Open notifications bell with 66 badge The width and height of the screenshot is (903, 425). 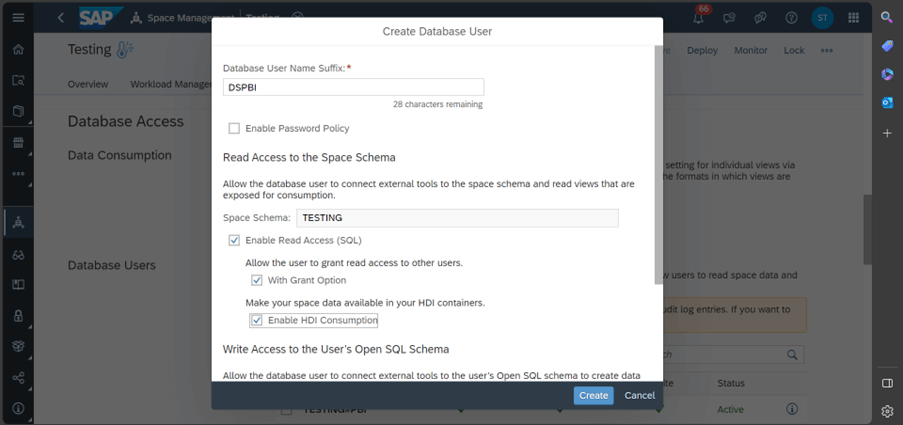(699, 18)
